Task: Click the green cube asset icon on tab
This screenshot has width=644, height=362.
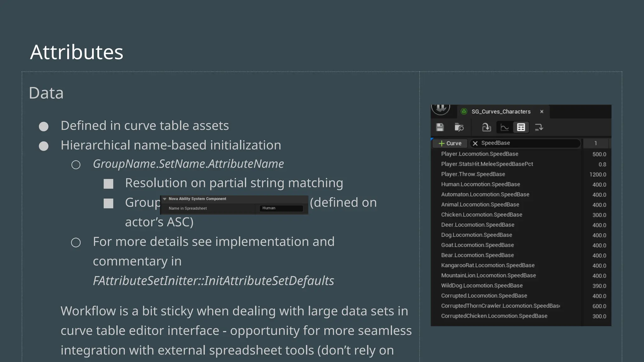Action: (464, 112)
